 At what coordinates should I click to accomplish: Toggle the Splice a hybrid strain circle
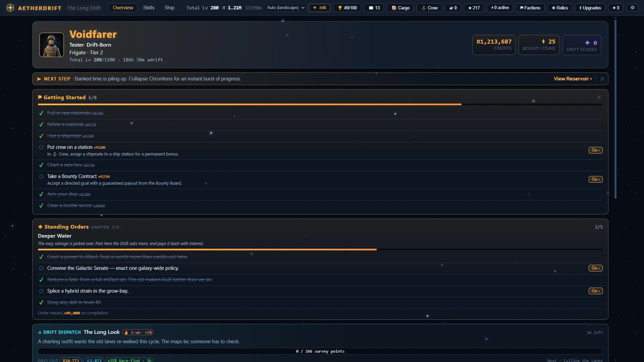[x=41, y=291]
